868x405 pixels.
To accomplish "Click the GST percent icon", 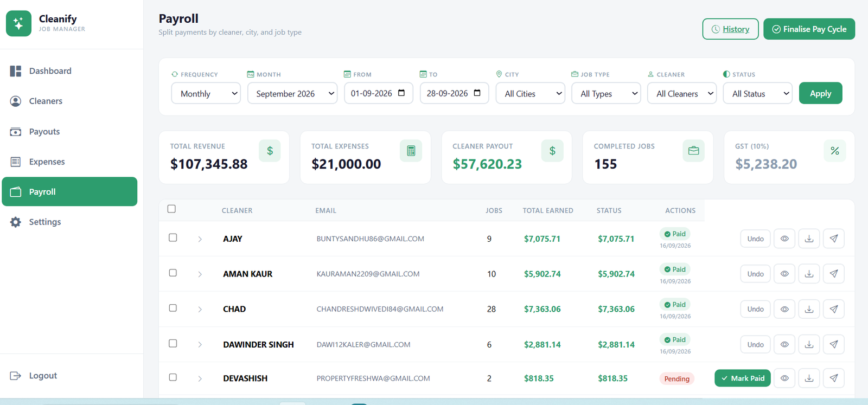I will point(835,151).
